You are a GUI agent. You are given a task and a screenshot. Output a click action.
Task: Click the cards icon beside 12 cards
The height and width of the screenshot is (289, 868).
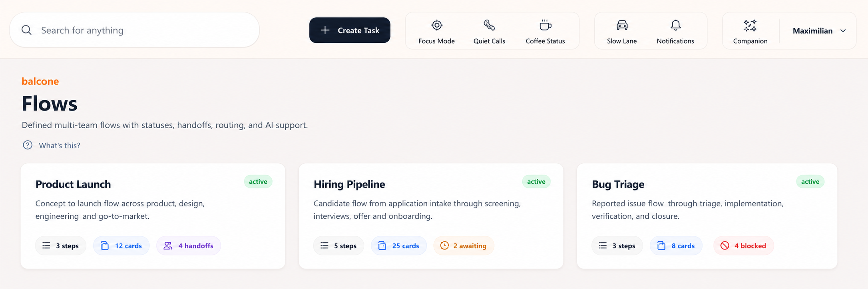pyautogui.click(x=105, y=245)
